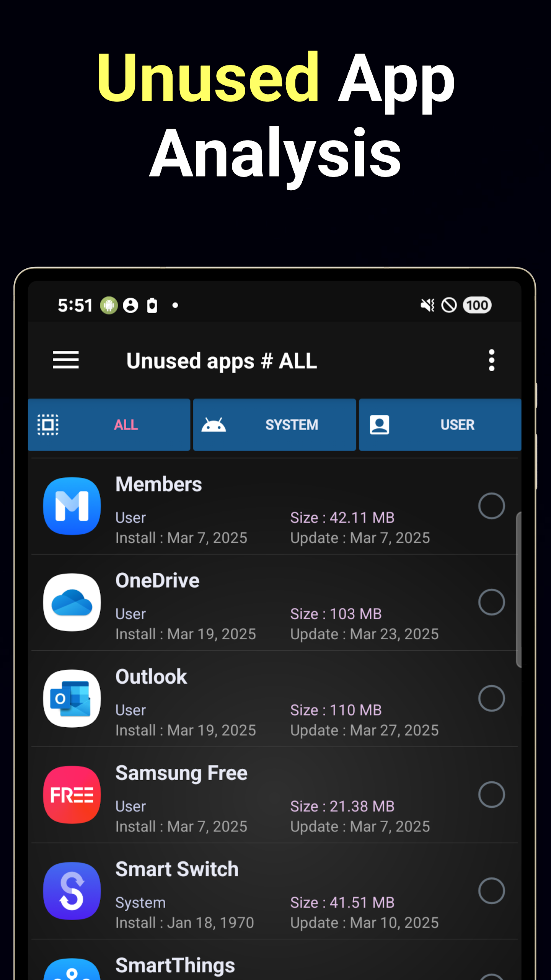Screen dimensions: 551x980
Task: Click the Samsung Free app name
Action: tap(182, 774)
